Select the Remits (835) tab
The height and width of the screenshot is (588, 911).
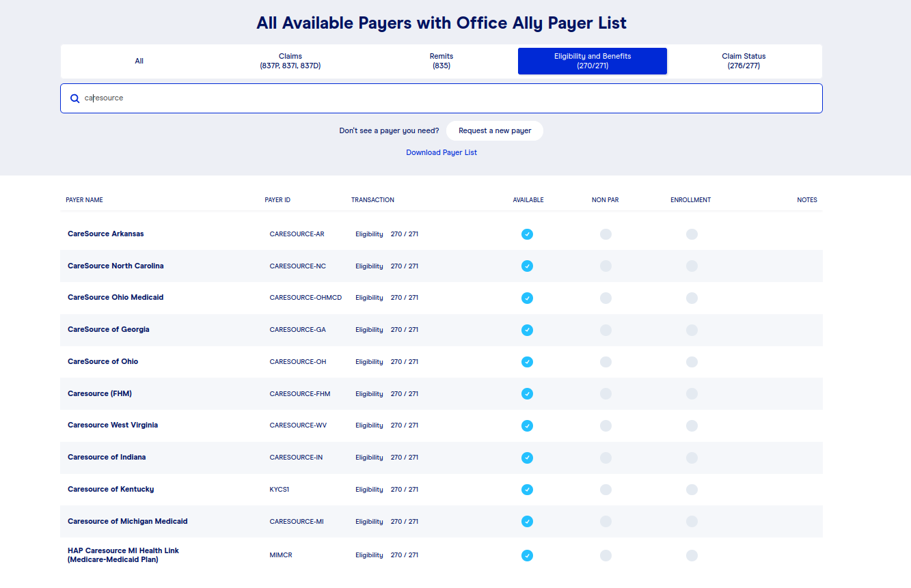441,61
